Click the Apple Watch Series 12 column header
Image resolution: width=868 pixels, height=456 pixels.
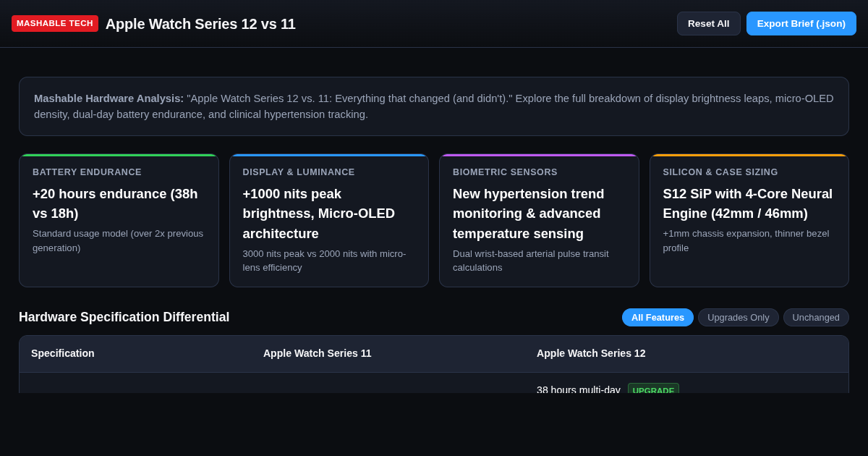[591, 353]
